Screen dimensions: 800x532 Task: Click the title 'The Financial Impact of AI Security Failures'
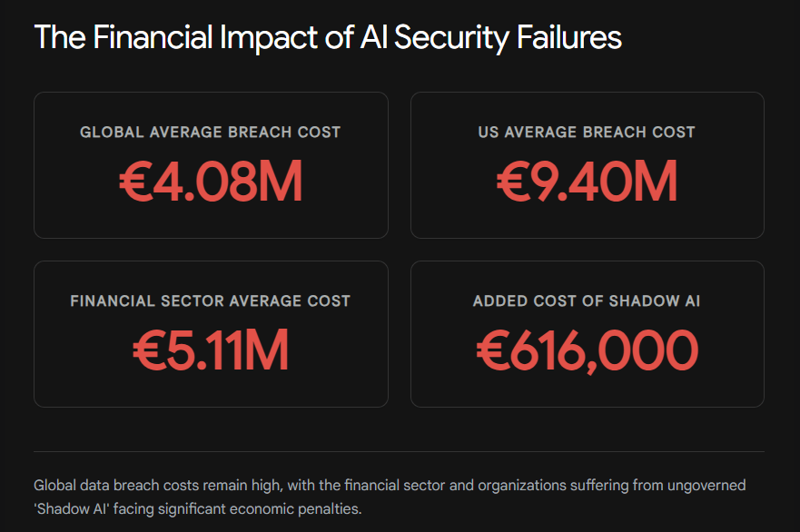tap(328, 38)
